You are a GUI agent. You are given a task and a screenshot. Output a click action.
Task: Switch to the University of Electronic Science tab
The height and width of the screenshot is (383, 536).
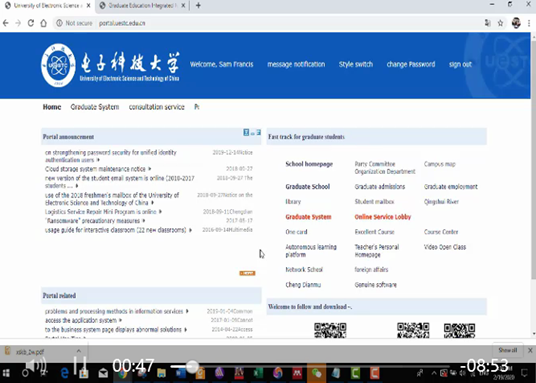[48, 5]
